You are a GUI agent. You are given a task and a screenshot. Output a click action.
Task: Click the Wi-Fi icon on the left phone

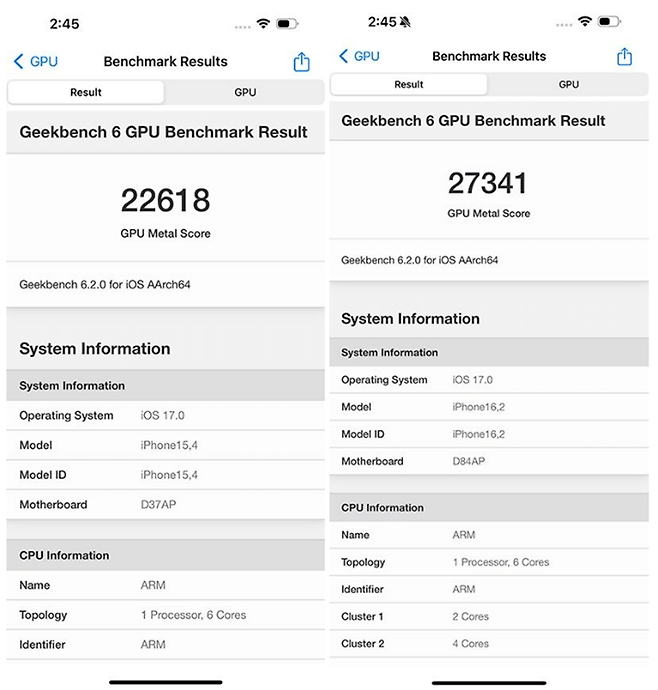[x=263, y=23]
